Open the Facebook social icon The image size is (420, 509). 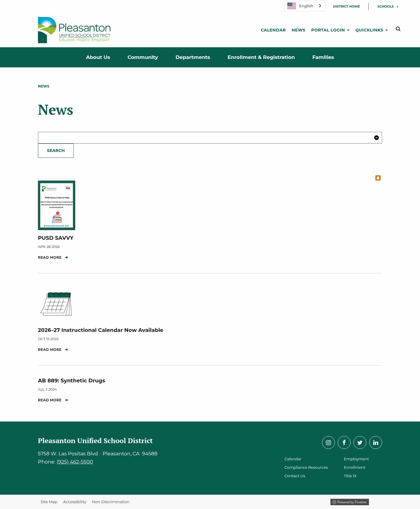(x=344, y=442)
